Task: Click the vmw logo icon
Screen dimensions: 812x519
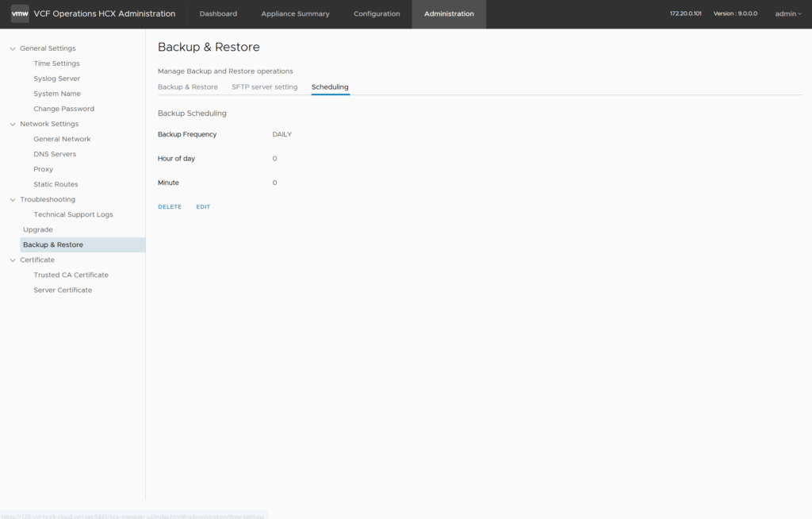Action: (20, 14)
